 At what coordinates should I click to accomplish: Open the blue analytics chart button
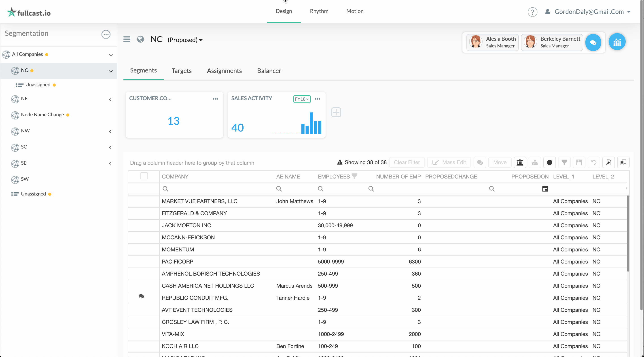pos(617,42)
